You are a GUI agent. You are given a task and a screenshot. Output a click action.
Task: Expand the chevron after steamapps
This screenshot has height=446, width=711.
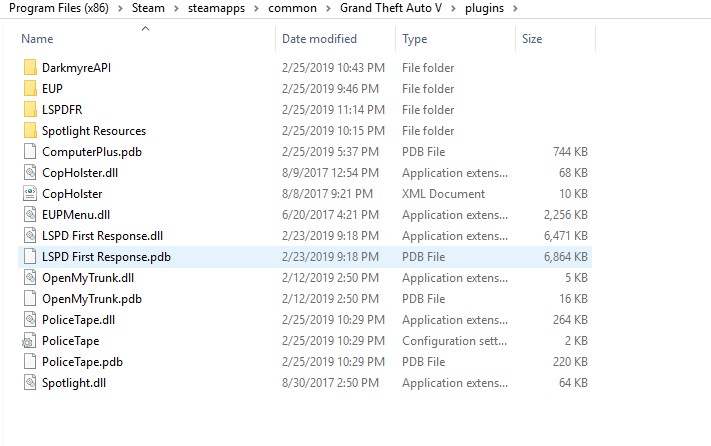click(x=257, y=9)
